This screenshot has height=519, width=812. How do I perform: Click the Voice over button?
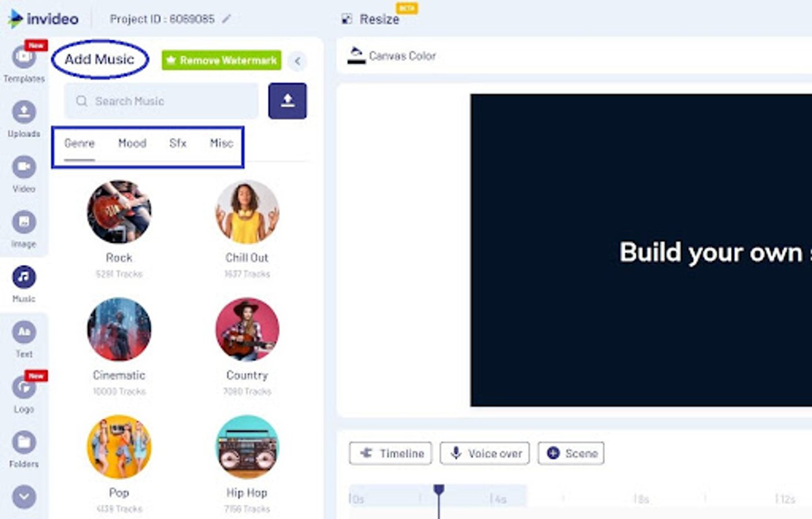(484, 453)
